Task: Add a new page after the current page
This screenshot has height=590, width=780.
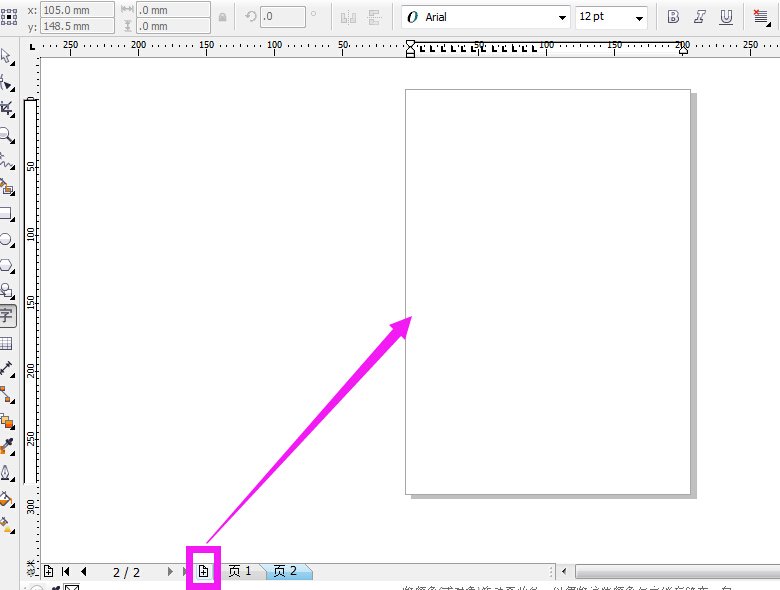Action: (x=203, y=571)
